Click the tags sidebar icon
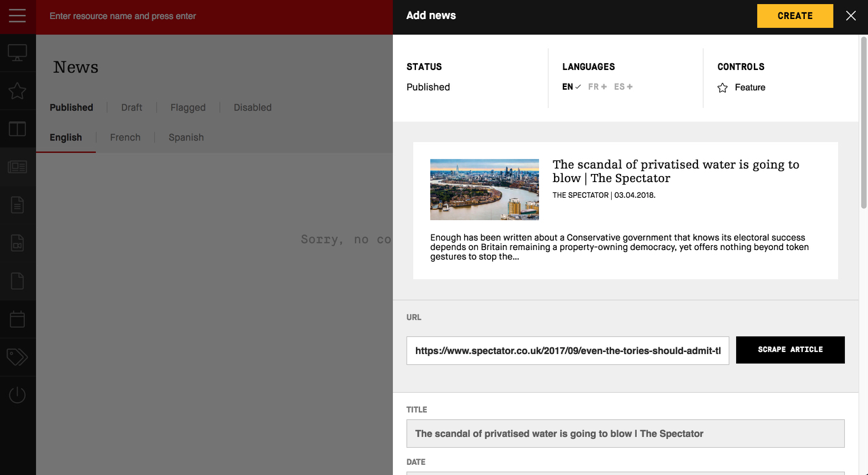The image size is (868, 475). [18, 357]
